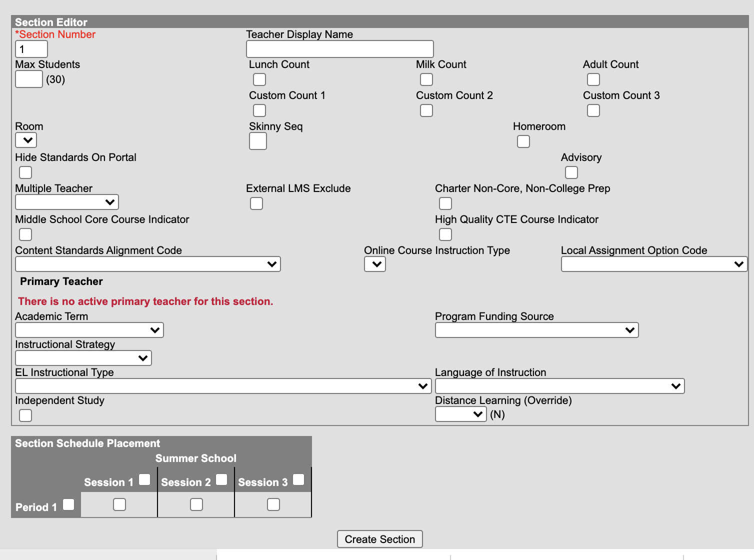Mark the Homeroom checkbox
The width and height of the screenshot is (754, 560).
tap(523, 141)
